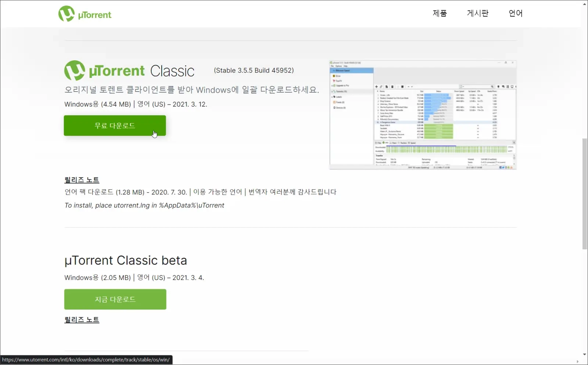The width and height of the screenshot is (588, 365).
Task: Click the µTorrent Classic beta heading
Action: (126, 260)
